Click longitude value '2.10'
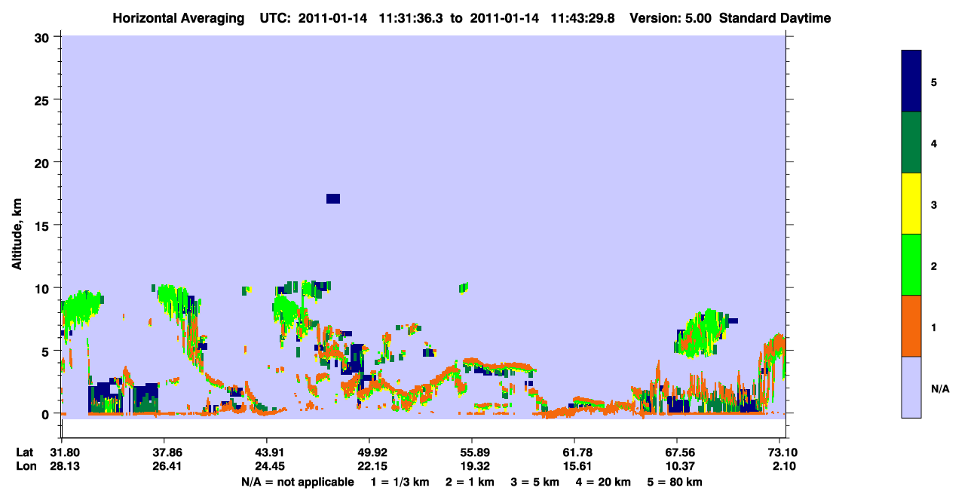980x503 pixels. (782, 467)
